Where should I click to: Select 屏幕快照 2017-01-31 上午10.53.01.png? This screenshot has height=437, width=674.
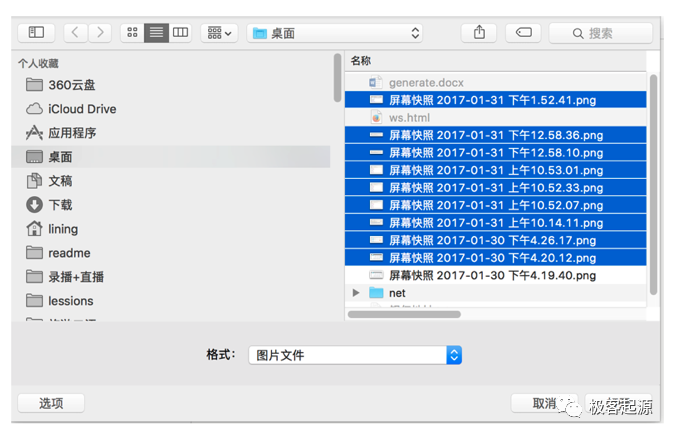495,170
